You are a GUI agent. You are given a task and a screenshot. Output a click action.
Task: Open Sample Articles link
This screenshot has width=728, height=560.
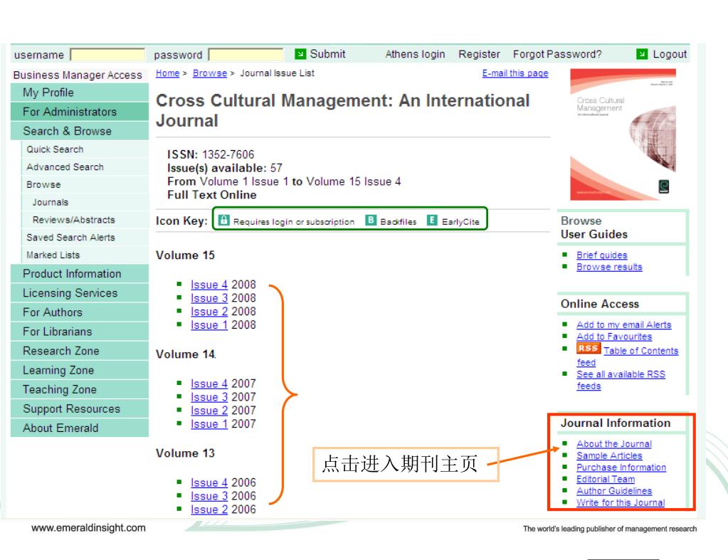[609, 455]
